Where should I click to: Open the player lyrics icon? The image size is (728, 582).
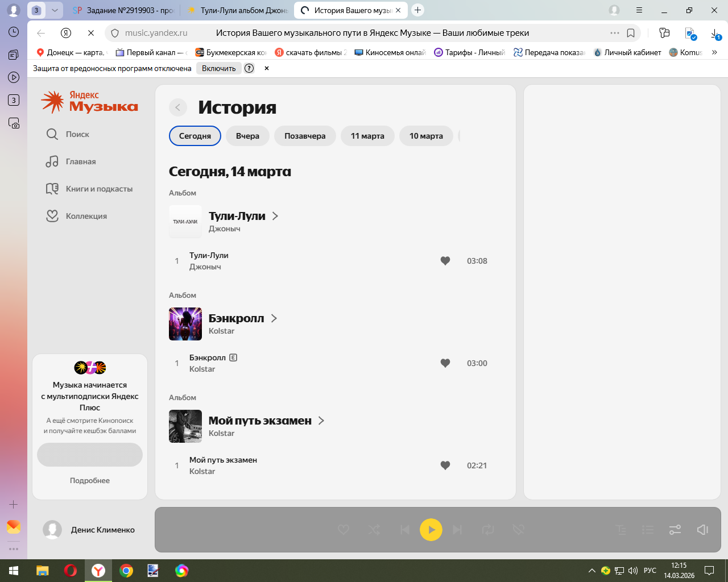pyautogui.click(x=621, y=530)
